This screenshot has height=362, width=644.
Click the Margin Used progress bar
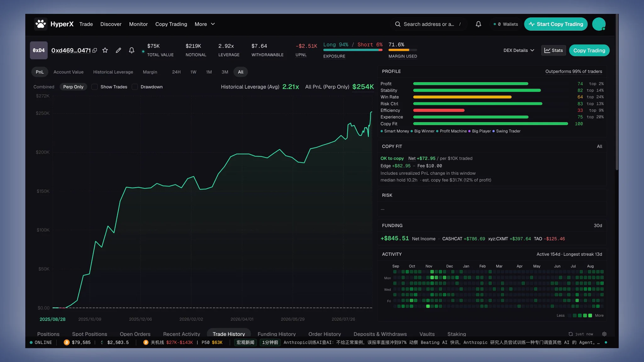tap(402, 50)
